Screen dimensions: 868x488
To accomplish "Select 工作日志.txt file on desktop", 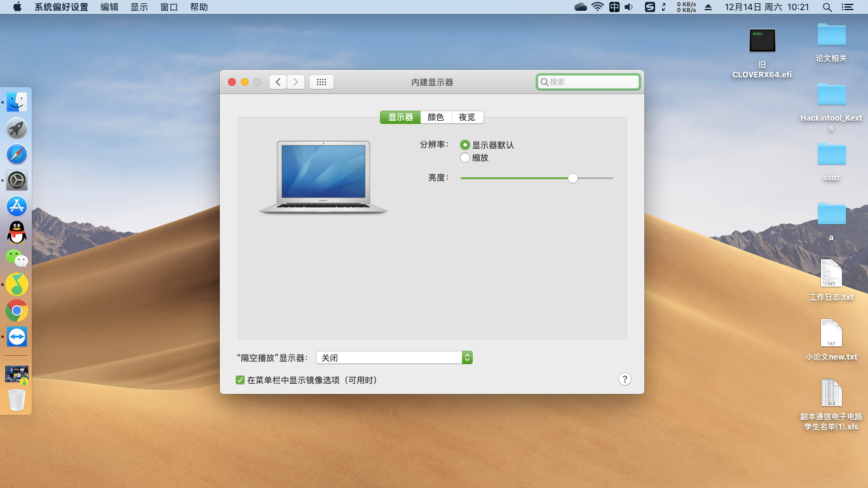I will (831, 280).
